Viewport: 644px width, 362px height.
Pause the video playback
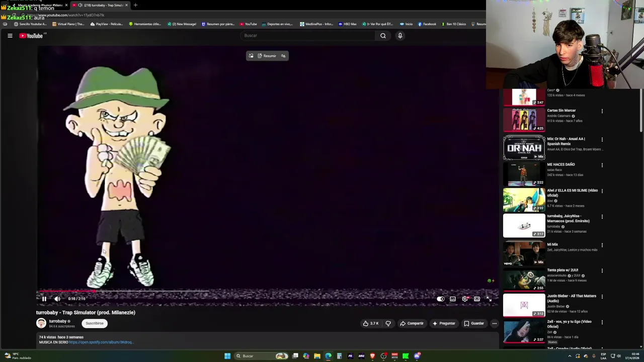[x=44, y=299]
